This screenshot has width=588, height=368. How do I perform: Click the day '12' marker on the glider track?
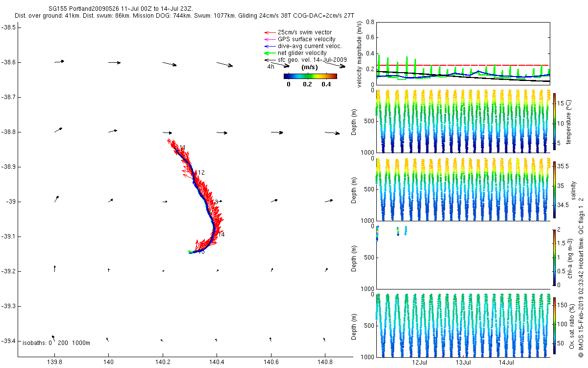201,173
